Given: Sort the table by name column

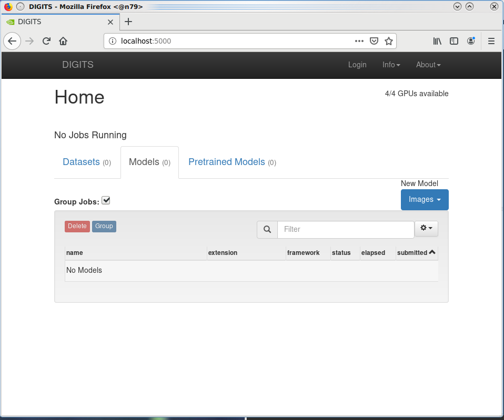Looking at the screenshot, I should click(136, 253).
